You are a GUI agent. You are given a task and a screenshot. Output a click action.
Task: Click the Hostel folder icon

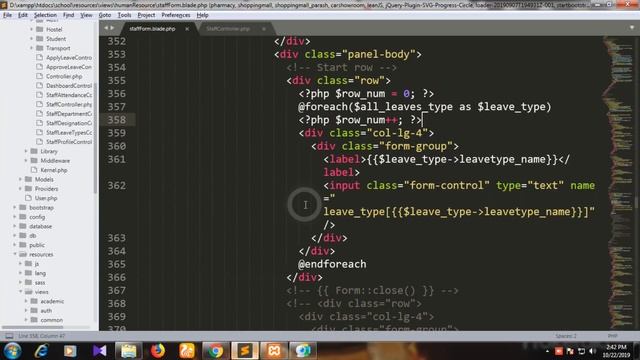click(40, 29)
